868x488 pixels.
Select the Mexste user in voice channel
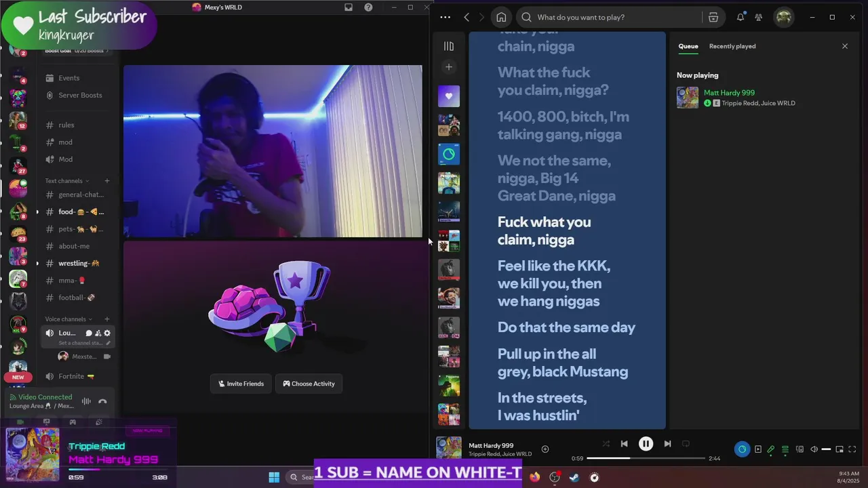83,357
